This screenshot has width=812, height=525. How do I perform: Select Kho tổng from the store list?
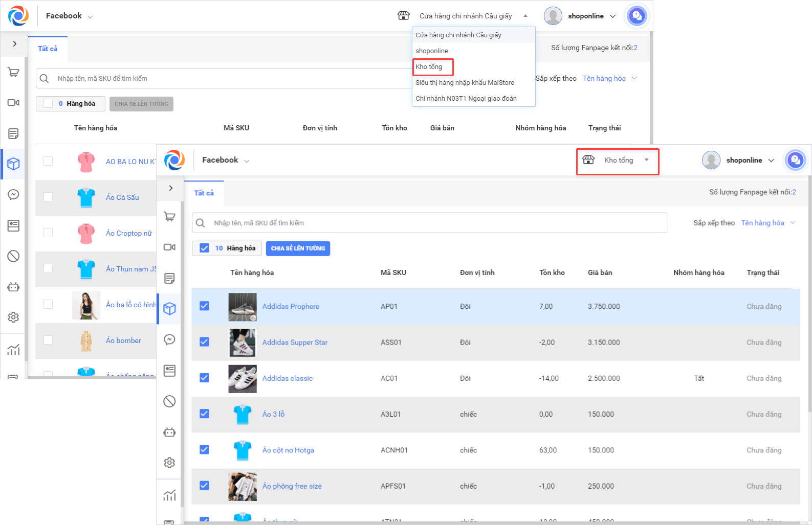(x=429, y=67)
